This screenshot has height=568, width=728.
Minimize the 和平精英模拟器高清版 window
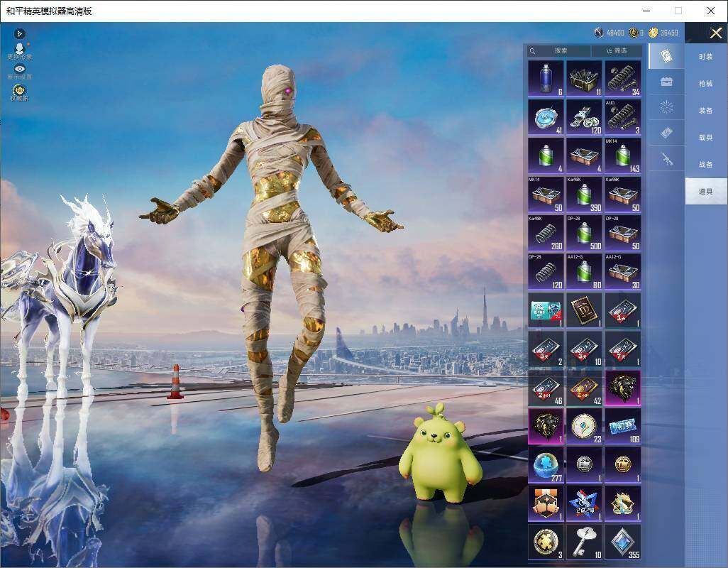point(646,11)
